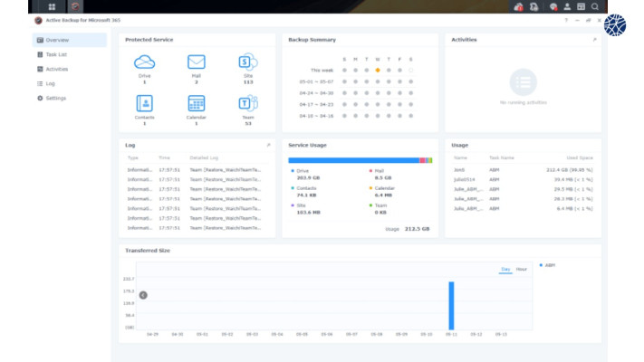The height and width of the screenshot is (362, 644).
Task: Click the Time column header in the Log
Action: point(164,158)
